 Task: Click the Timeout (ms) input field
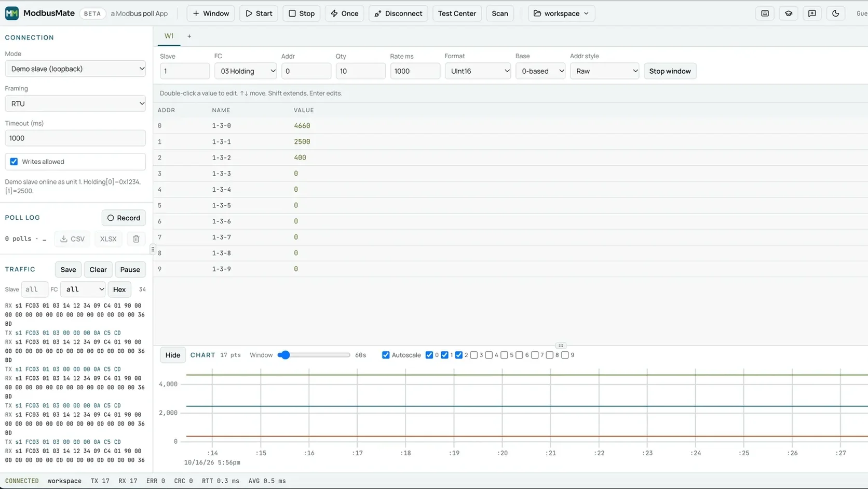point(75,138)
